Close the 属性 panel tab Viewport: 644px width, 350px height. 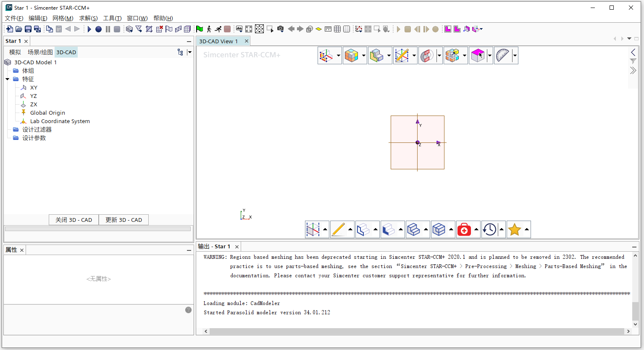tap(22, 250)
